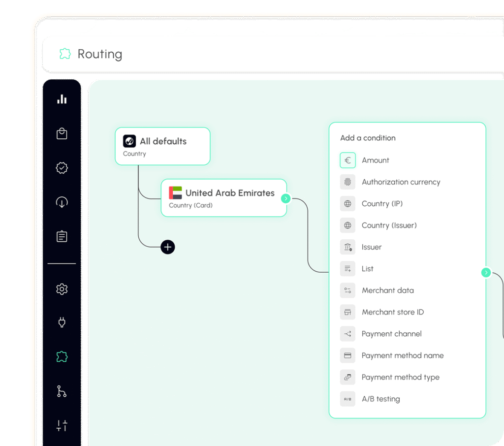Screen dimensions: 504x446
Task: Open the analytics bar chart sidebar icon
Action: coord(62,99)
